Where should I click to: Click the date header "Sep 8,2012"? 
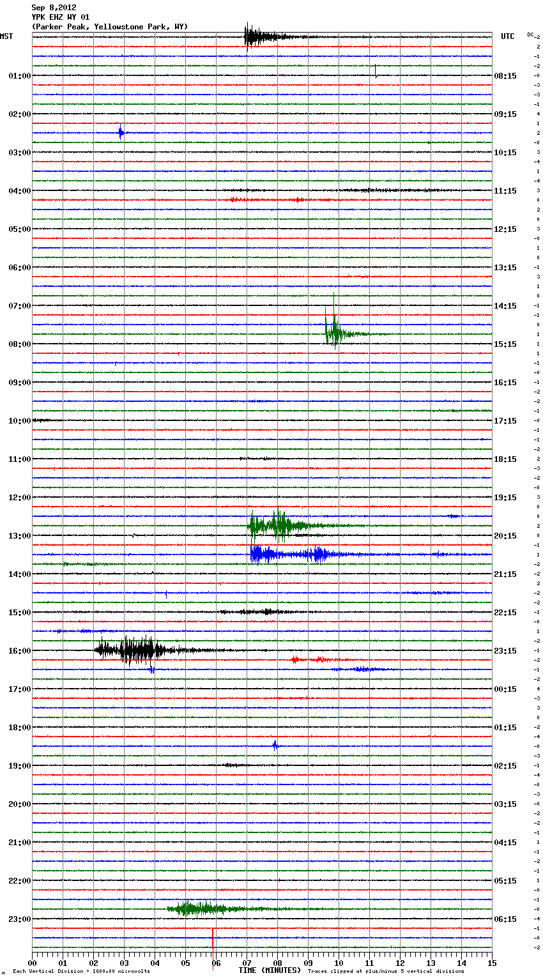[x=54, y=8]
